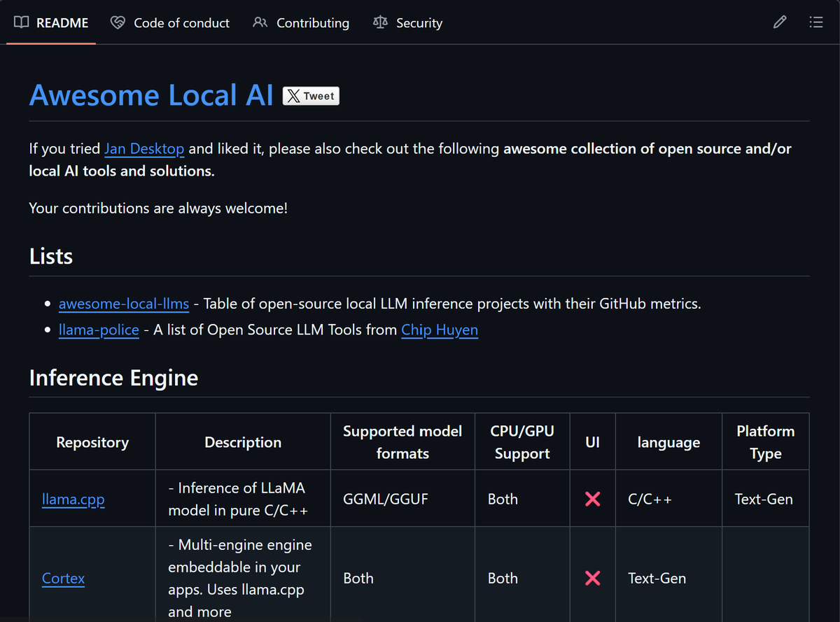Select the Lists heading
Screen dimensions: 840x622
pos(51,256)
